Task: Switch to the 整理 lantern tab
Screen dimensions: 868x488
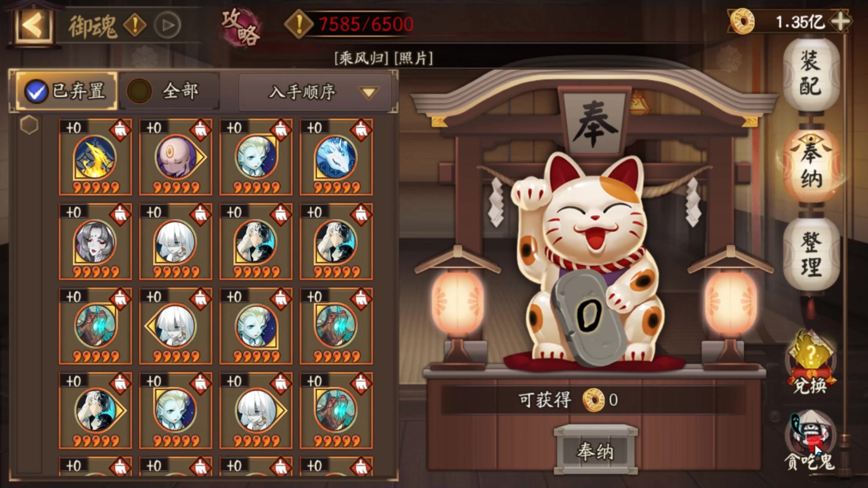Action: (811, 254)
